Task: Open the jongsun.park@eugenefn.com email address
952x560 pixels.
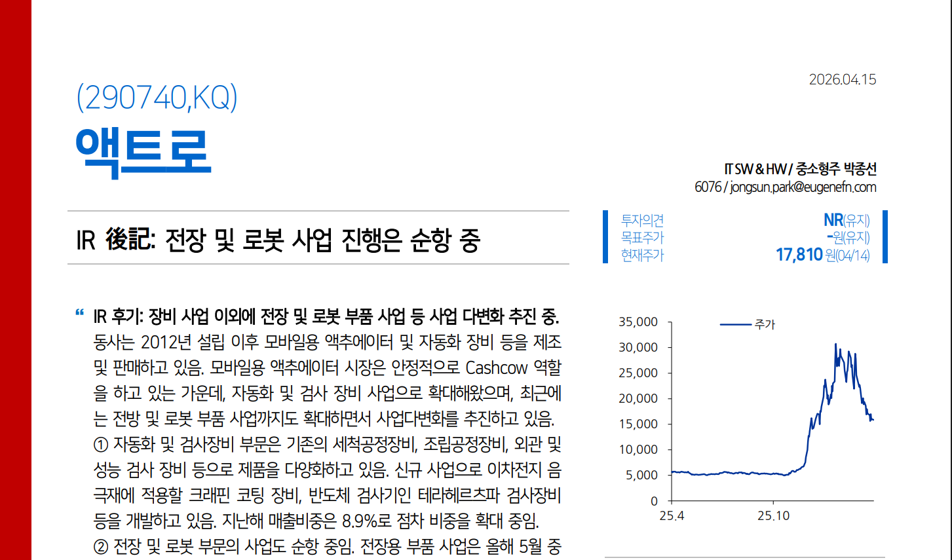Action: pos(803,187)
